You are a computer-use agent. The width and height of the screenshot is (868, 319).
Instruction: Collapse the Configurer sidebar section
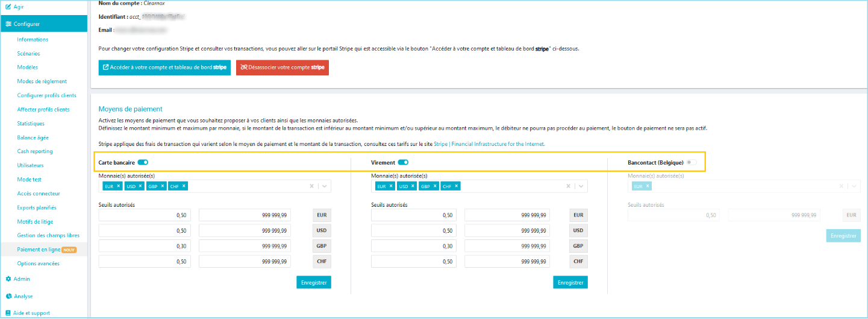pos(43,24)
